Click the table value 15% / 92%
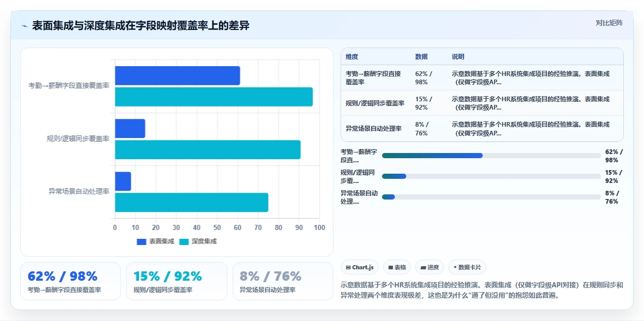The width and height of the screenshot is (644, 321). point(424,103)
